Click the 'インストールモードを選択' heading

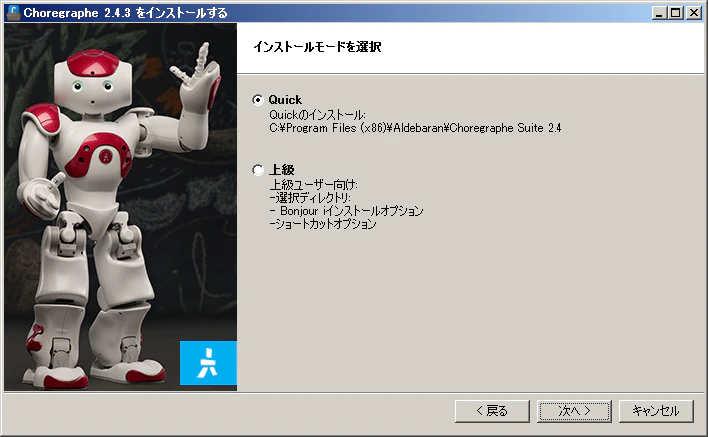317,46
